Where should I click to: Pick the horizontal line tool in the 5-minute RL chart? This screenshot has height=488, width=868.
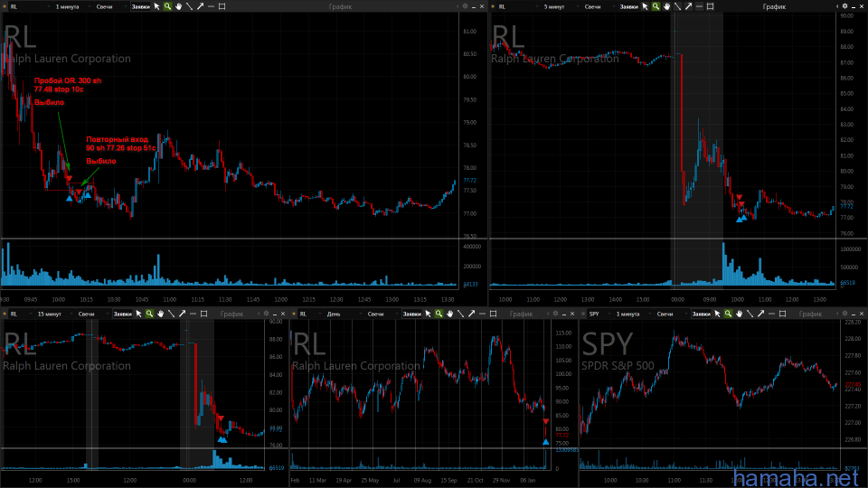pos(699,6)
